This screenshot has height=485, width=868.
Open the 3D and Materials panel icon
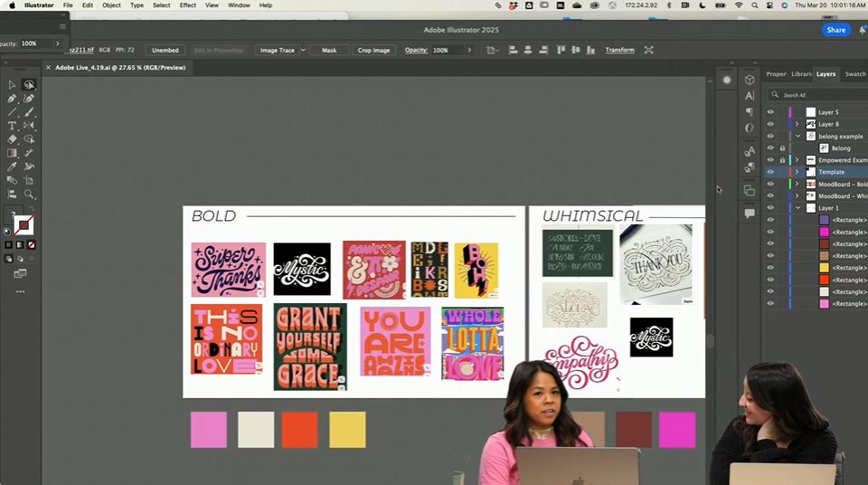click(750, 80)
